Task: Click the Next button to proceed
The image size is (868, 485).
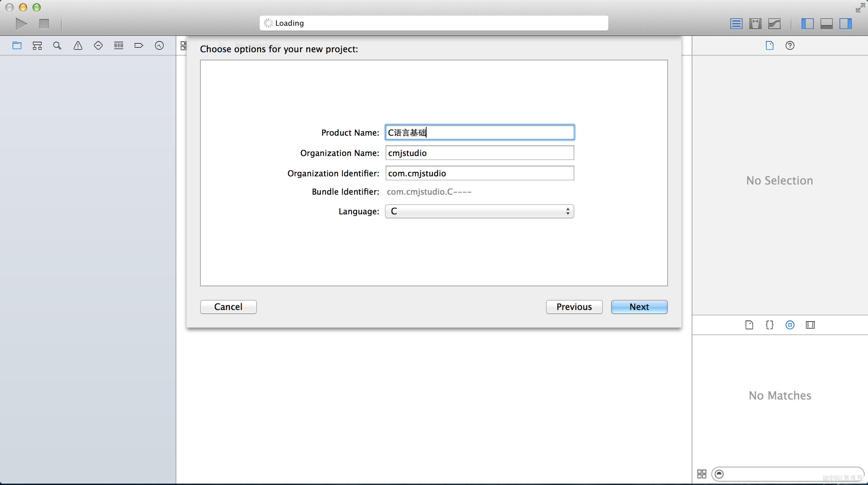Action: tap(639, 307)
